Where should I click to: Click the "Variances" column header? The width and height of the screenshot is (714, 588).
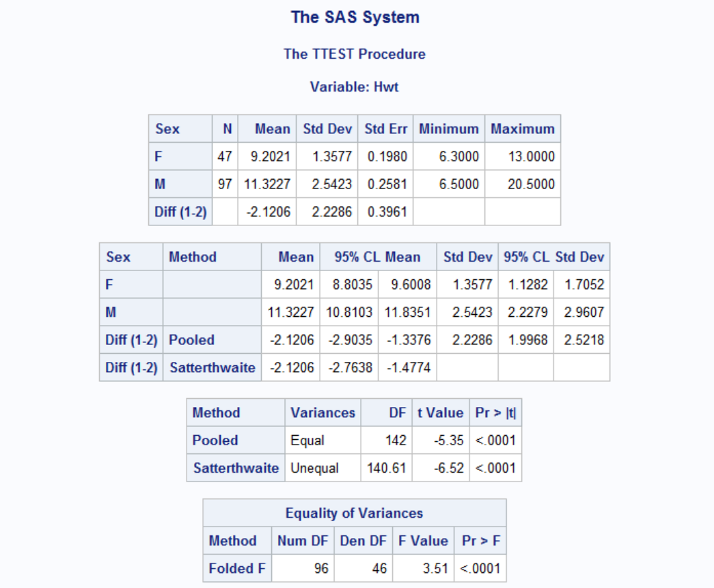tap(322, 412)
